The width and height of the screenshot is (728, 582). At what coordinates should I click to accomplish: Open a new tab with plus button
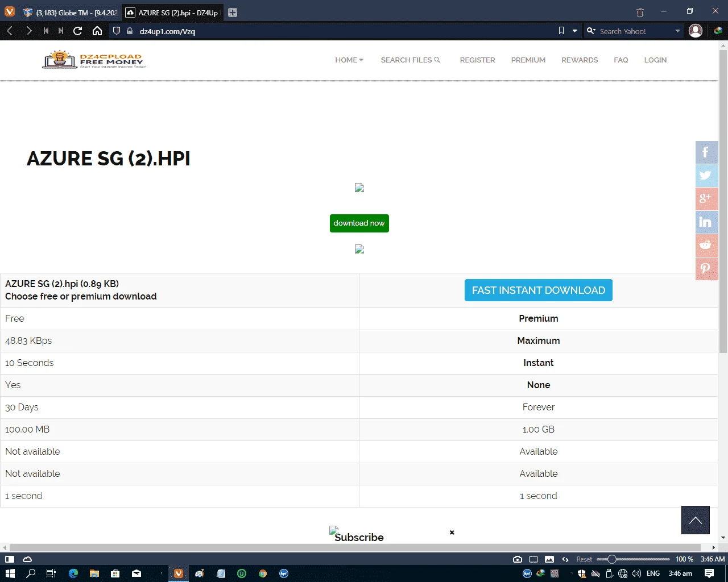(233, 13)
